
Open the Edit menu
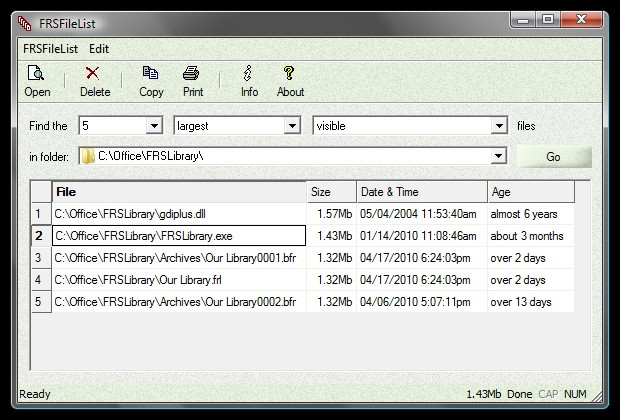(x=99, y=49)
